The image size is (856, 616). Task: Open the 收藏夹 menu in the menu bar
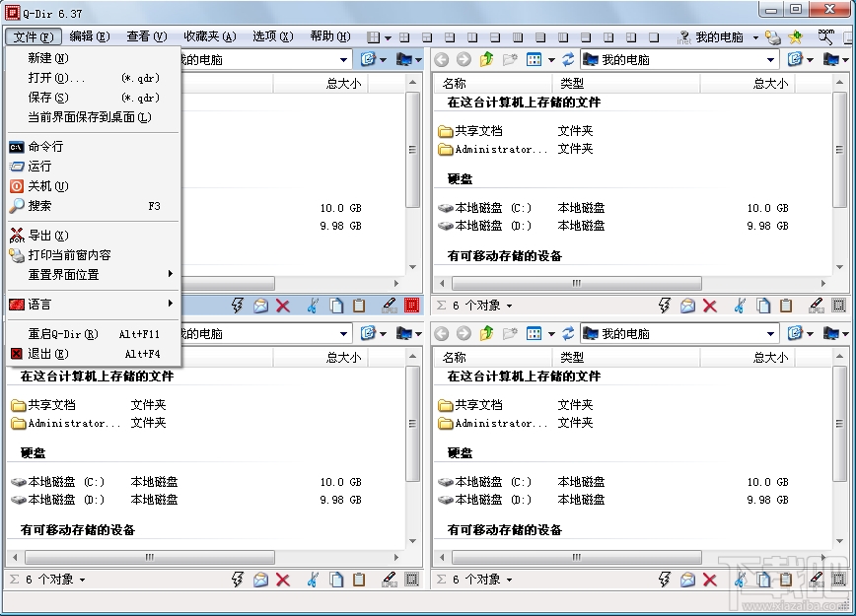click(x=210, y=36)
